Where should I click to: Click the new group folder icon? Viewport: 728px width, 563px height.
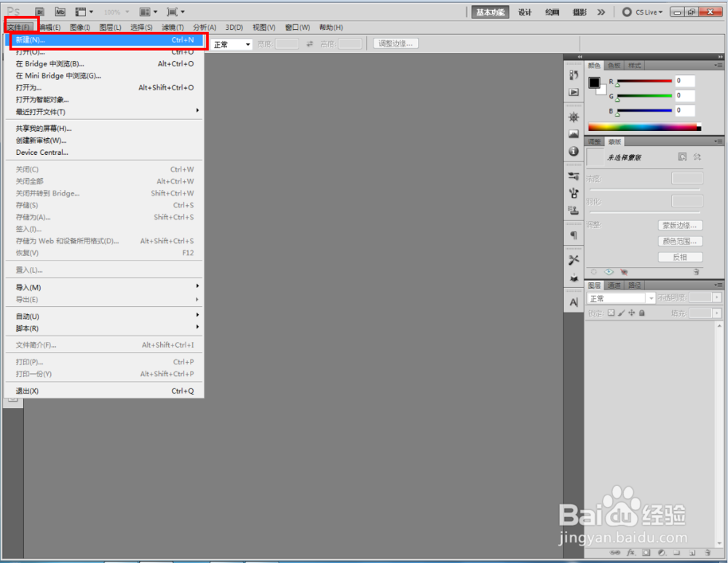[677, 552]
